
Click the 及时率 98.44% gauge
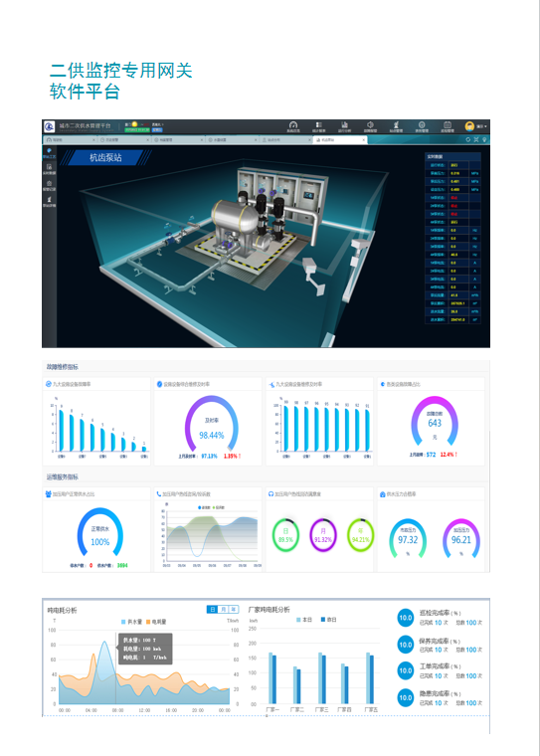[x=211, y=425]
